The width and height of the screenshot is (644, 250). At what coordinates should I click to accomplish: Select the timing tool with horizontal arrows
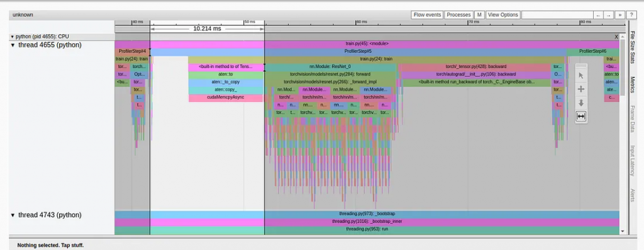[x=580, y=116]
